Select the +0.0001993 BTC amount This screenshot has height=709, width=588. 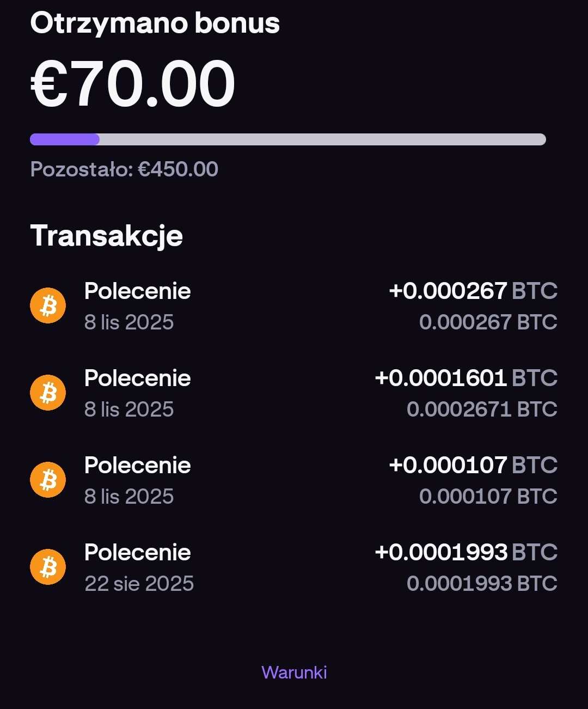[466, 553]
